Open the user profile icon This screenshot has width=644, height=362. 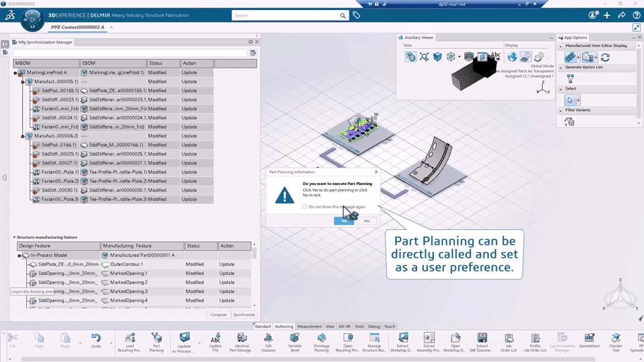(x=592, y=15)
